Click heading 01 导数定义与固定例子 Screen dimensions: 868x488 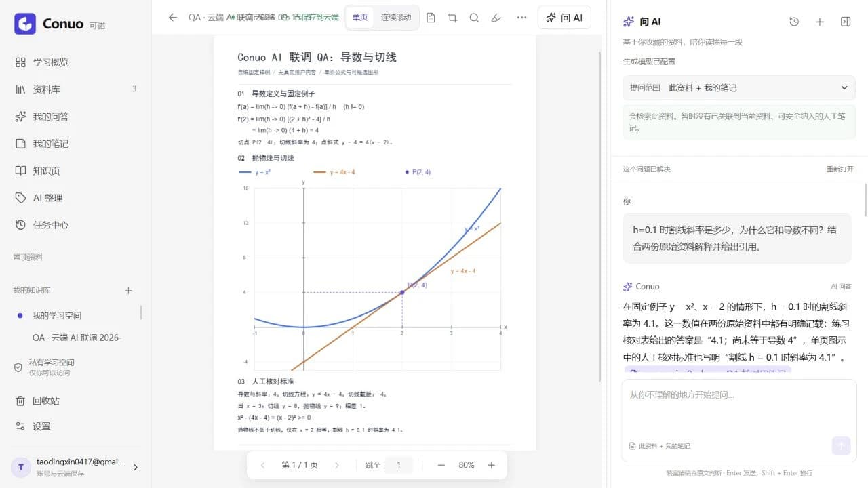(x=276, y=94)
